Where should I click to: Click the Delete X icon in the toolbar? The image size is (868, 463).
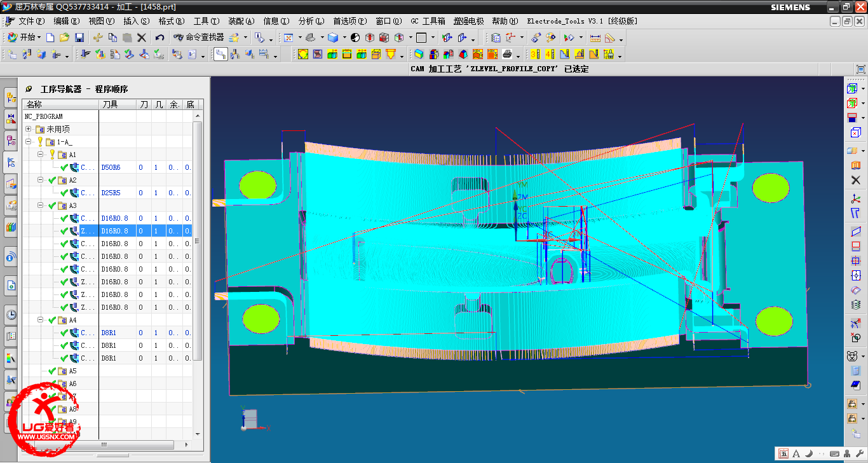(142, 38)
